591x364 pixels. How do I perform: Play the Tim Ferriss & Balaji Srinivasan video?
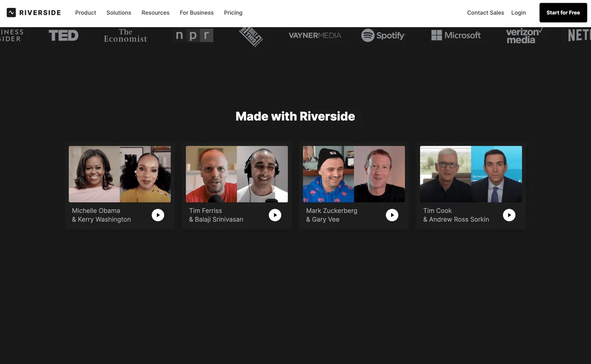coord(275,215)
